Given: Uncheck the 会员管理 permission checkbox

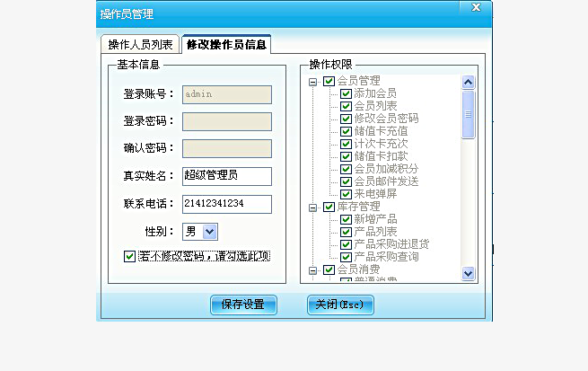Looking at the screenshot, I should point(329,81).
